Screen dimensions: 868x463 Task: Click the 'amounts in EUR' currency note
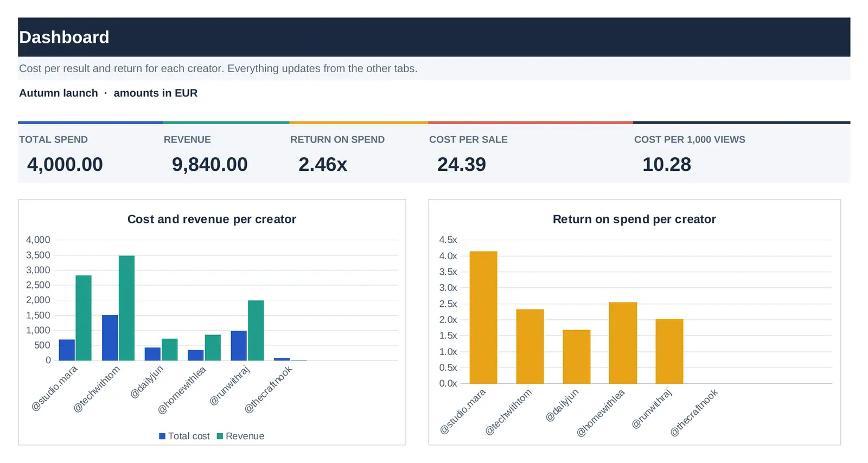point(156,93)
